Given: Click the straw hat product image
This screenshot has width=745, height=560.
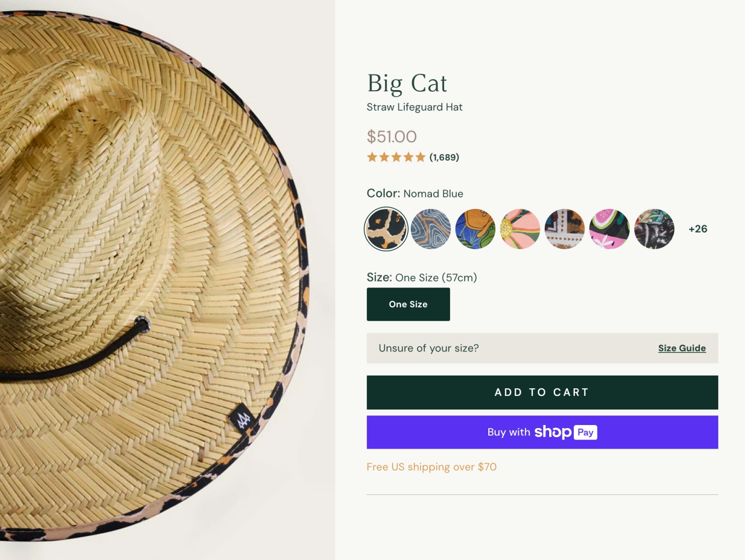Looking at the screenshot, I should pos(151,252).
